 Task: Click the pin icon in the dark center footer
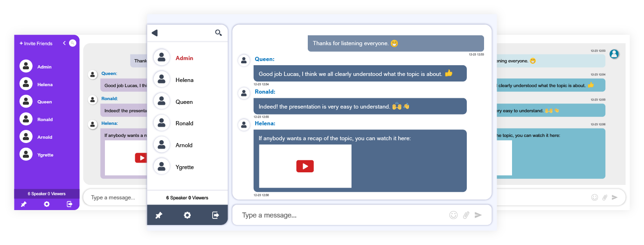159,215
